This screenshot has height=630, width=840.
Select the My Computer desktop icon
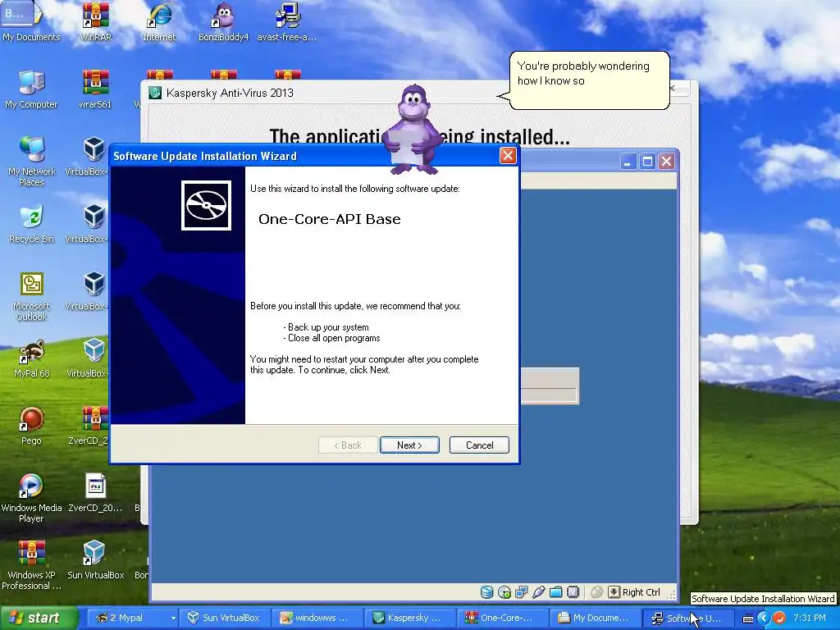[31, 89]
